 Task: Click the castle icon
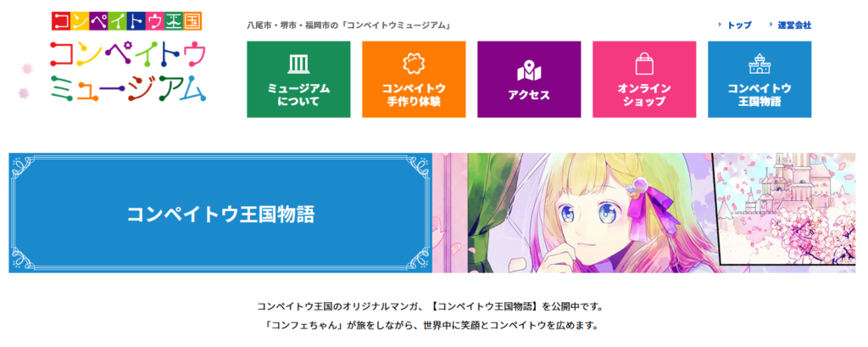[759, 64]
